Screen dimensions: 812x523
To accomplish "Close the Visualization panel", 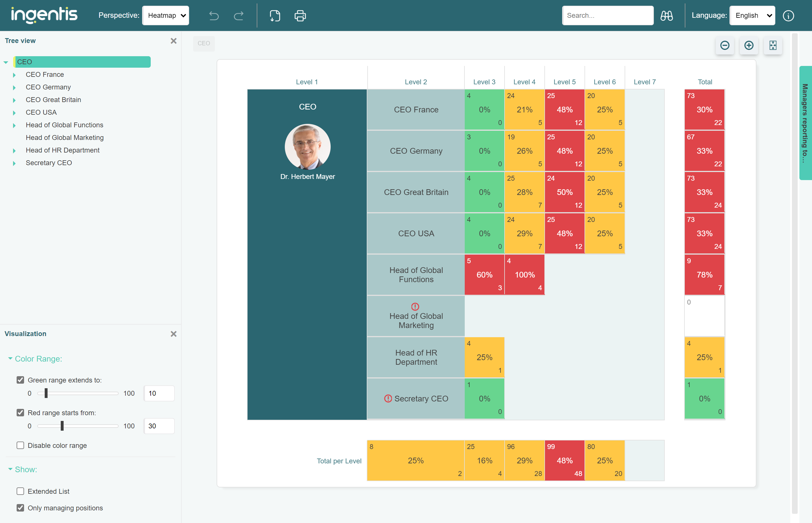I will pyautogui.click(x=174, y=334).
